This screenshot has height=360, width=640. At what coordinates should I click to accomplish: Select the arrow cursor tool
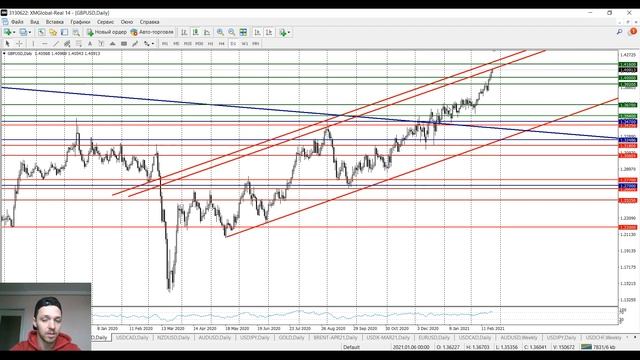pyautogui.click(x=7, y=44)
